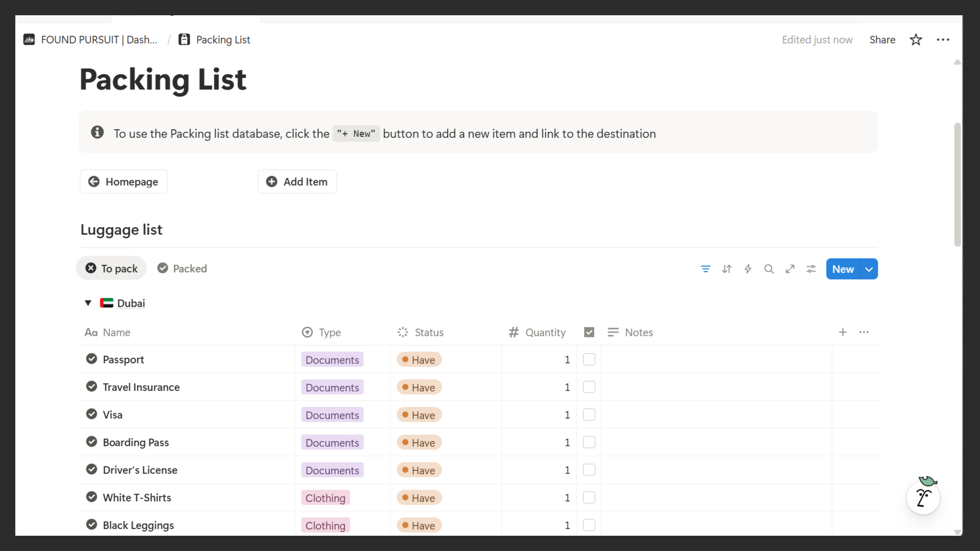Open view settings sliders icon
The height and width of the screenshot is (551, 980).
point(811,269)
